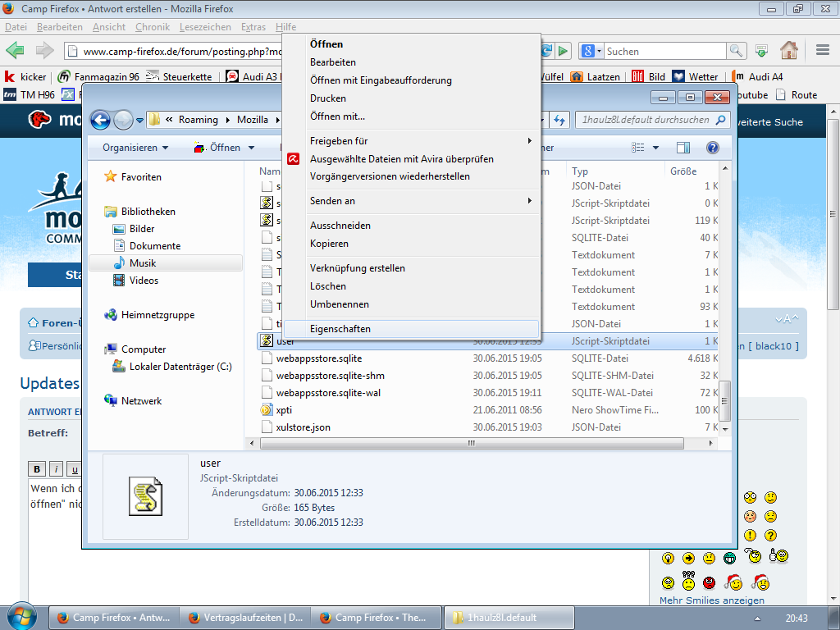Open the Firefox hamburger menu
This screenshot has width=840, height=630.
point(822,51)
